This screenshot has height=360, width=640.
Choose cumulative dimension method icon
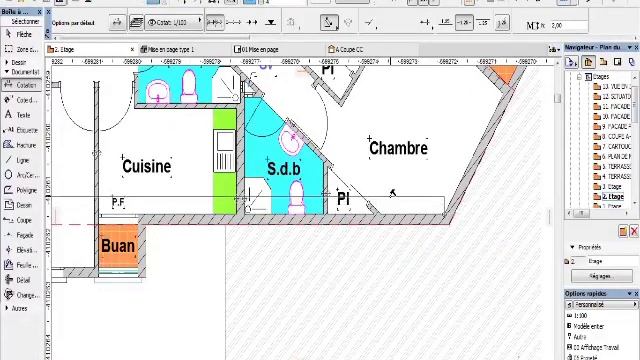[233, 22]
